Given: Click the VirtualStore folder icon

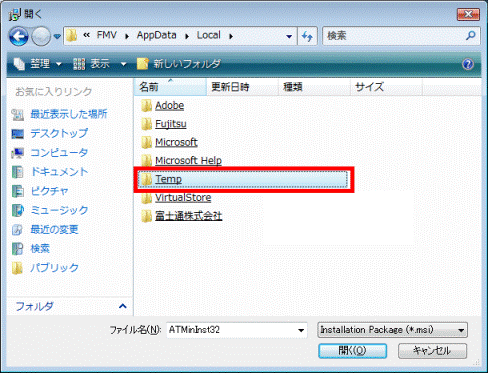Looking at the screenshot, I should [x=146, y=198].
